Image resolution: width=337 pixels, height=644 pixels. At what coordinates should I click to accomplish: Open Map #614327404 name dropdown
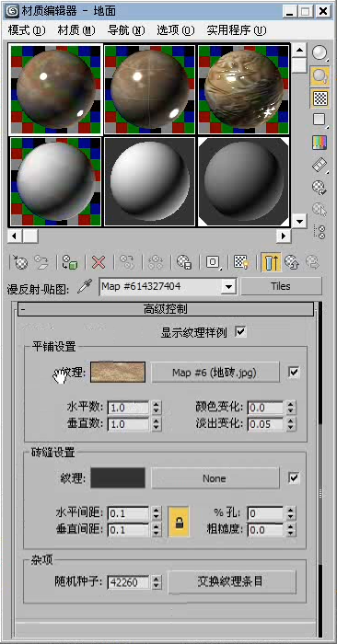228,286
